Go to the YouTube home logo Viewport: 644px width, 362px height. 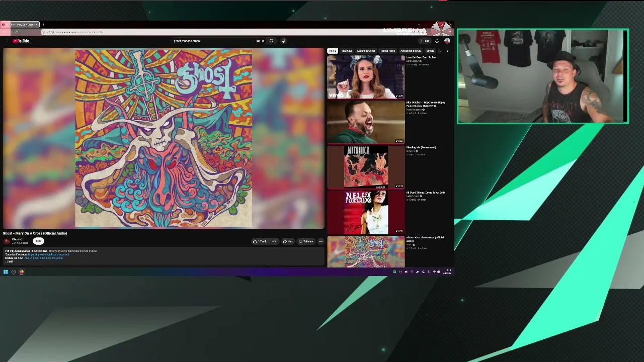click(21, 41)
